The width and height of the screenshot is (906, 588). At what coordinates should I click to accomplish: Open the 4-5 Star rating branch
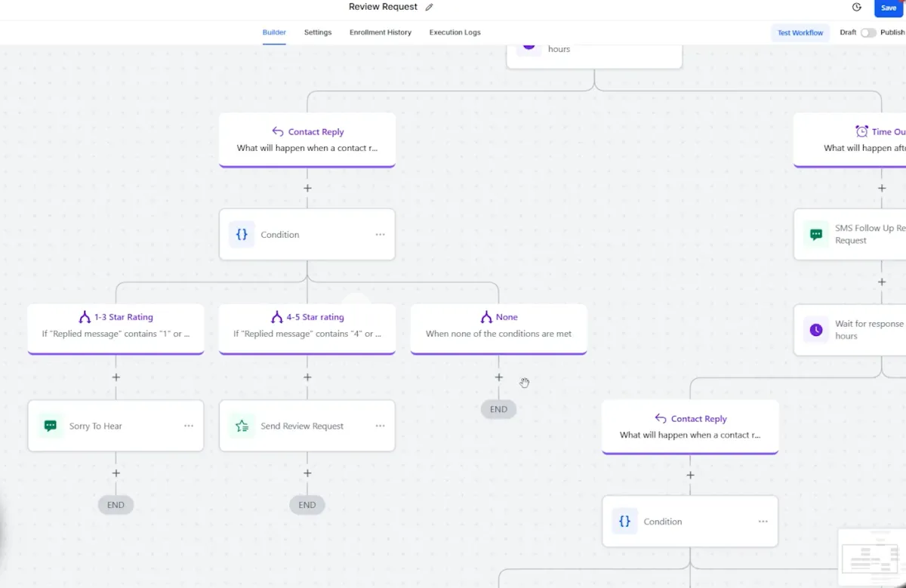pos(307,328)
